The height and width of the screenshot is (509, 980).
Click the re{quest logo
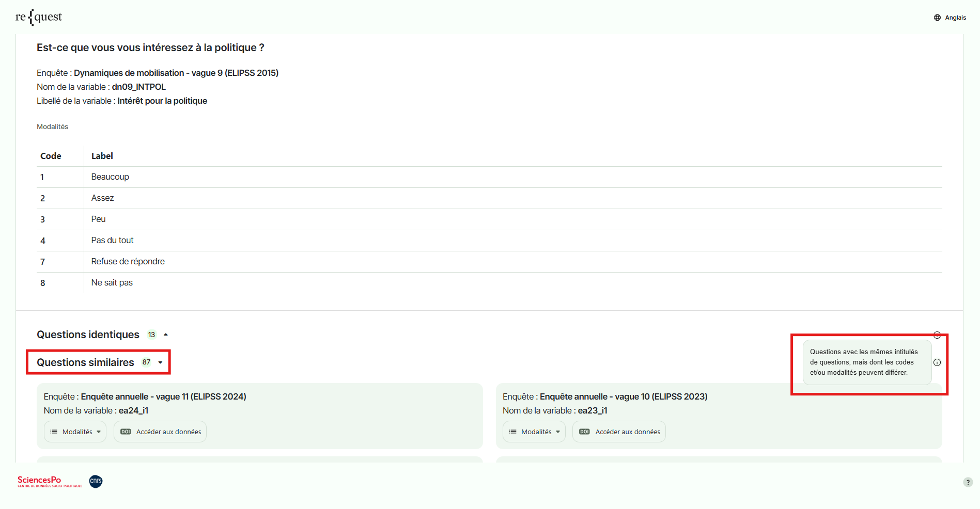pos(39,17)
